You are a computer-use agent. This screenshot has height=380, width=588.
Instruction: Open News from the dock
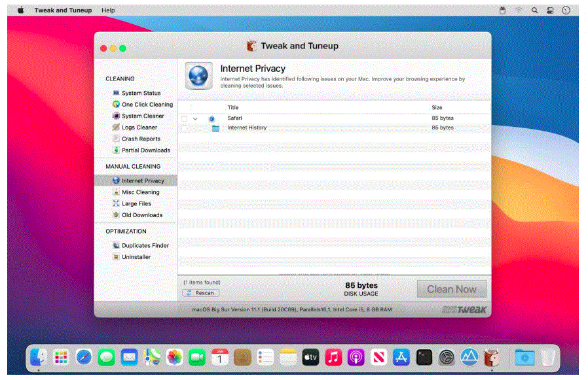[378, 357]
